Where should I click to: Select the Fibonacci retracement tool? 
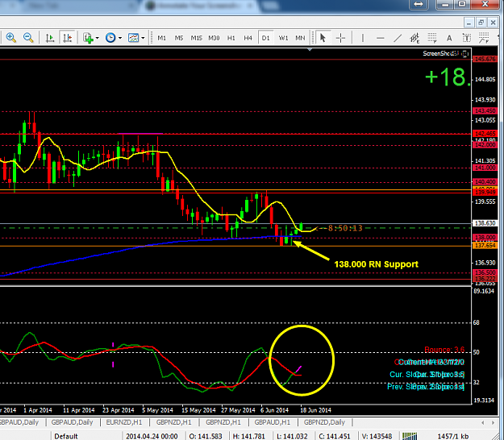coord(432,38)
